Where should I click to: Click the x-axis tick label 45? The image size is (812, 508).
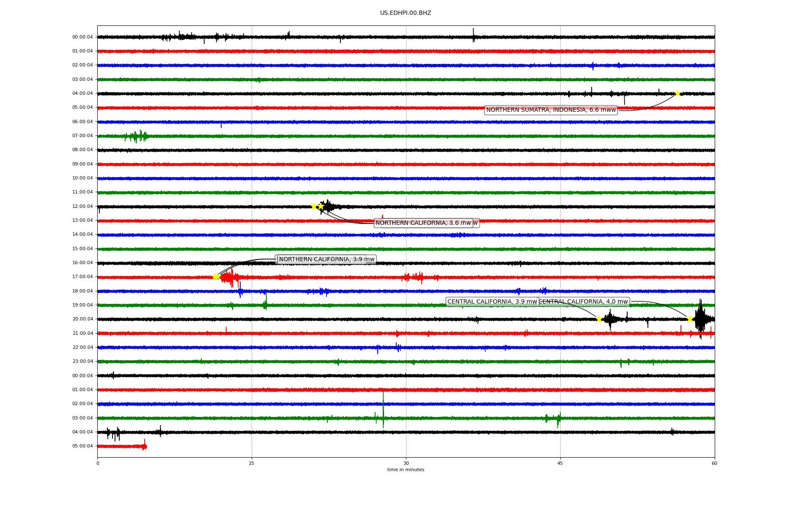560,464
